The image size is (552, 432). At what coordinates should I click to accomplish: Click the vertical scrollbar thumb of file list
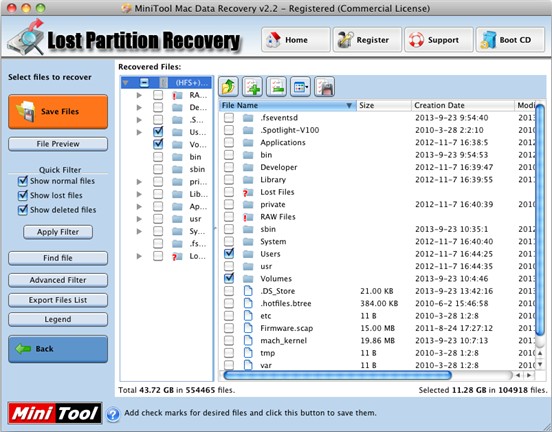coord(540,220)
